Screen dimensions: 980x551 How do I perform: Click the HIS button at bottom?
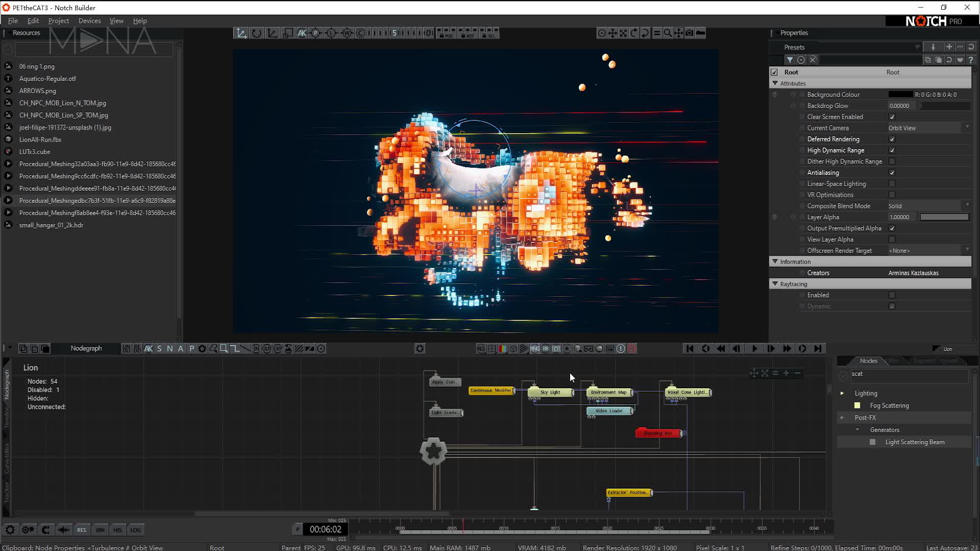click(117, 530)
